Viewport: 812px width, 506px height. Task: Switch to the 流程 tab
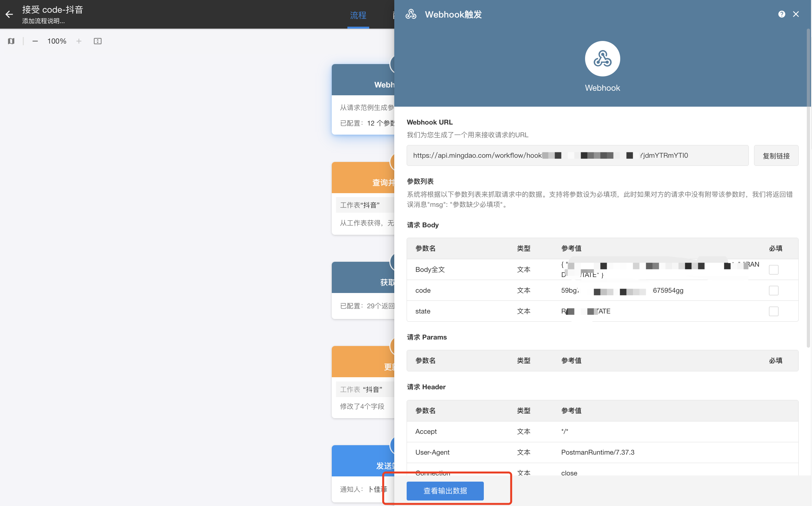coord(358,15)
